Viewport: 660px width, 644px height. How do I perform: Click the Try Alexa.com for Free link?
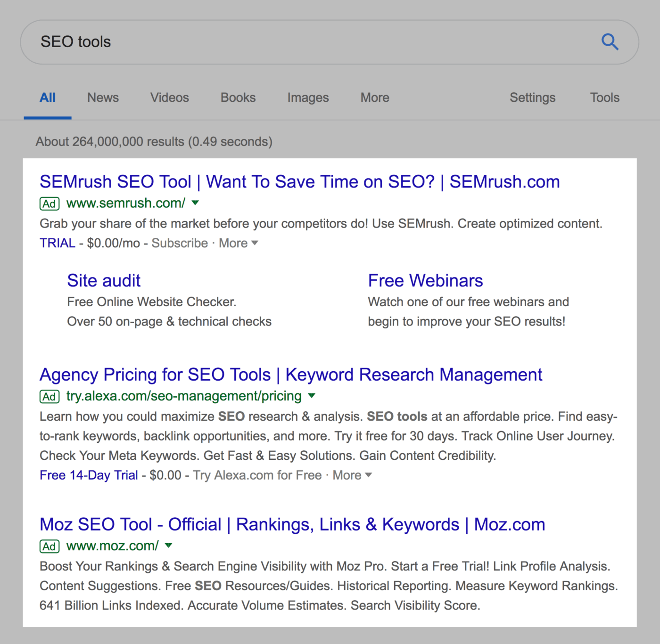pyautogui.click(x=257, y=475)
